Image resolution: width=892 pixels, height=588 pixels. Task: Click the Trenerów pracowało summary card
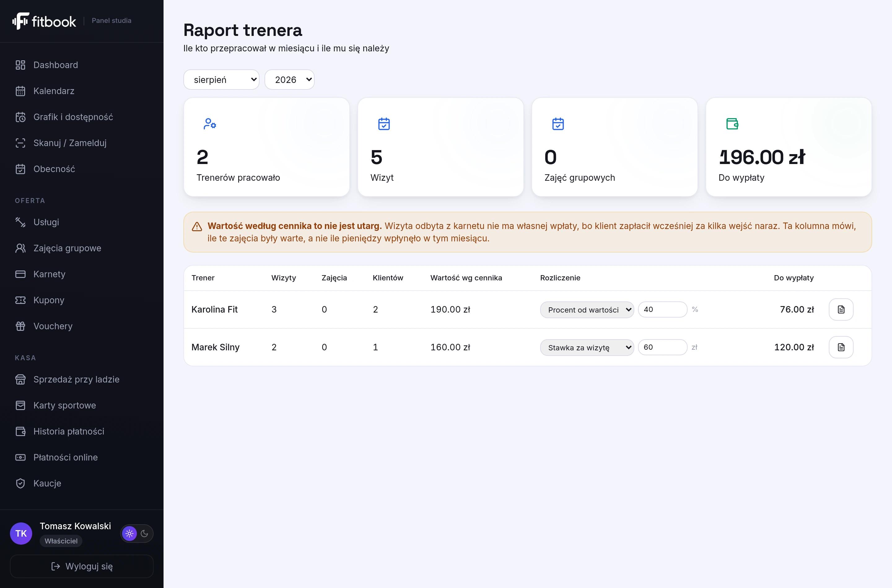pyautogui.click(x=266, y=147)
